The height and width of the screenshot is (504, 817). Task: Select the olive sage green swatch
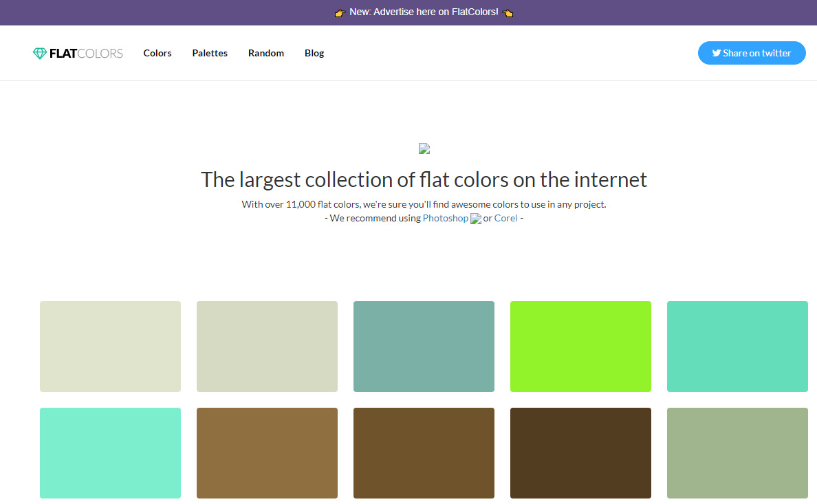click(738, 453)
